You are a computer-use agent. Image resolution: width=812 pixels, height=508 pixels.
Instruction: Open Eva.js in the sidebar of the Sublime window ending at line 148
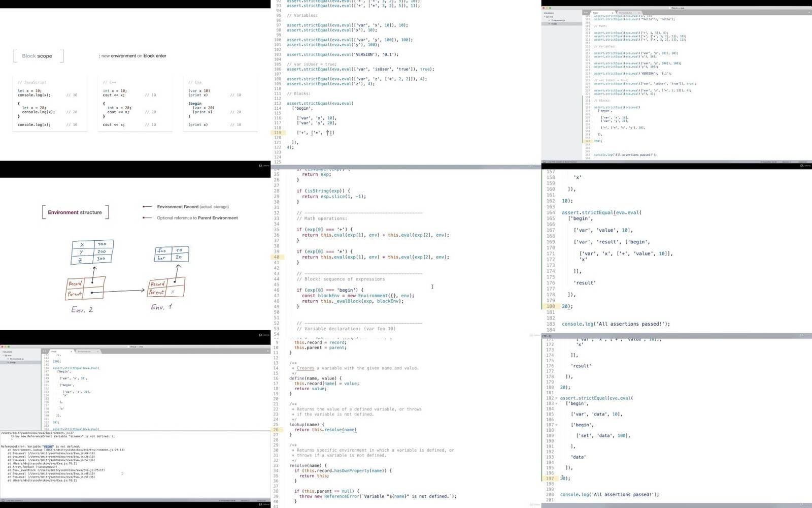click(x=554, y=24)
